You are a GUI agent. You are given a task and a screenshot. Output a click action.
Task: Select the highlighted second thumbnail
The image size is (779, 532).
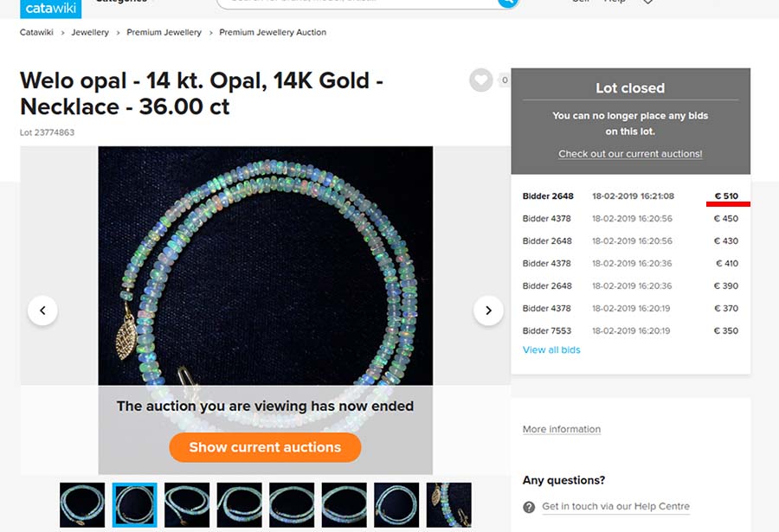click(135, 504)
